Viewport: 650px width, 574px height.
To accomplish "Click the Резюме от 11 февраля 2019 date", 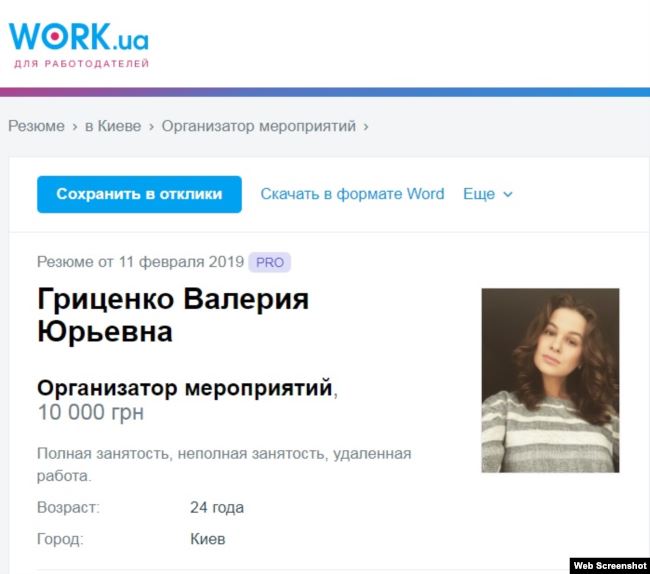I will click(x=140, y=262).
